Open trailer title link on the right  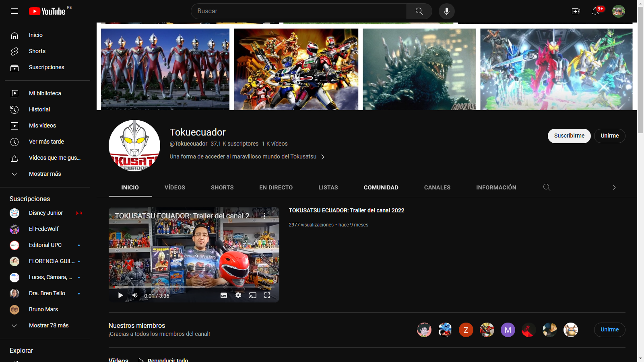(x=347, y=210)
